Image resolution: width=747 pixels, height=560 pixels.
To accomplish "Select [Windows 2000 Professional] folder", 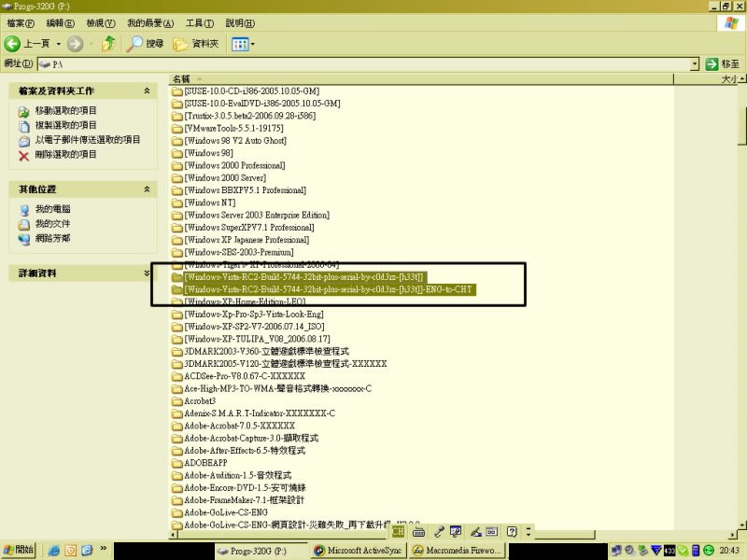I will [x=235, y=165].
